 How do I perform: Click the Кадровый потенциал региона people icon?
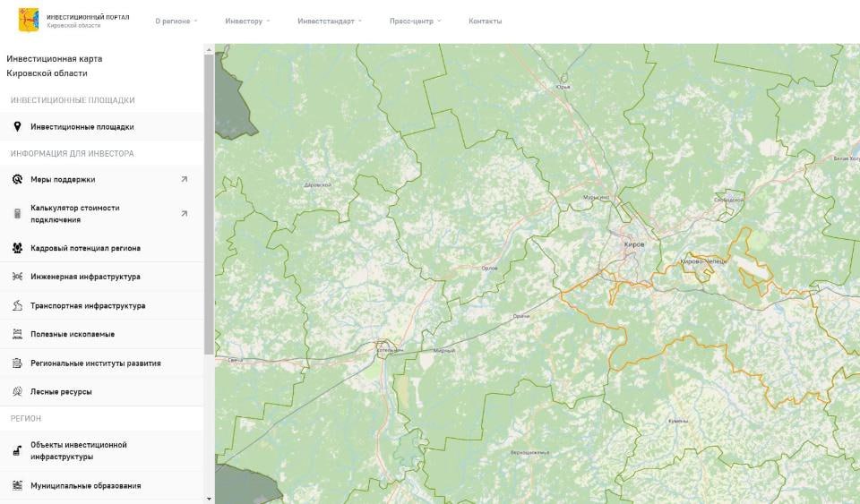pyautogui.click(x=17, y=248)
